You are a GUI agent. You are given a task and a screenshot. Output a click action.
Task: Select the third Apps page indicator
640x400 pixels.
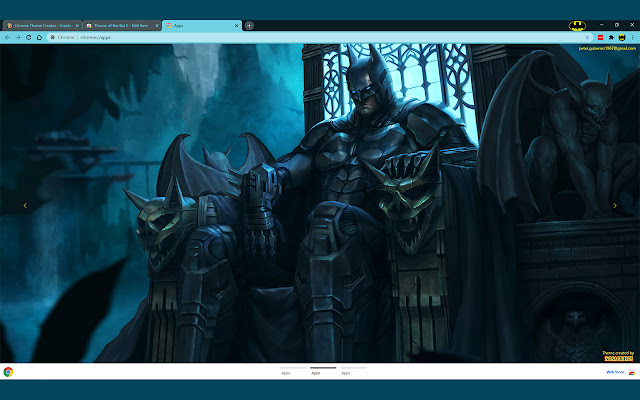point(353,371)
